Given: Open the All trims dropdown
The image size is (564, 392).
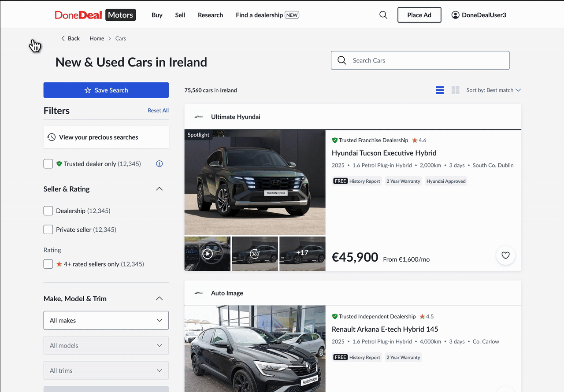Looking at the screenshot, I should (106, 370).
